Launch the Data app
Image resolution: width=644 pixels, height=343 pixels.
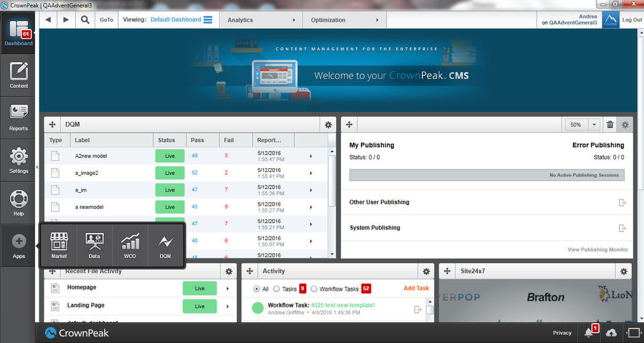(x=95, y=245)
